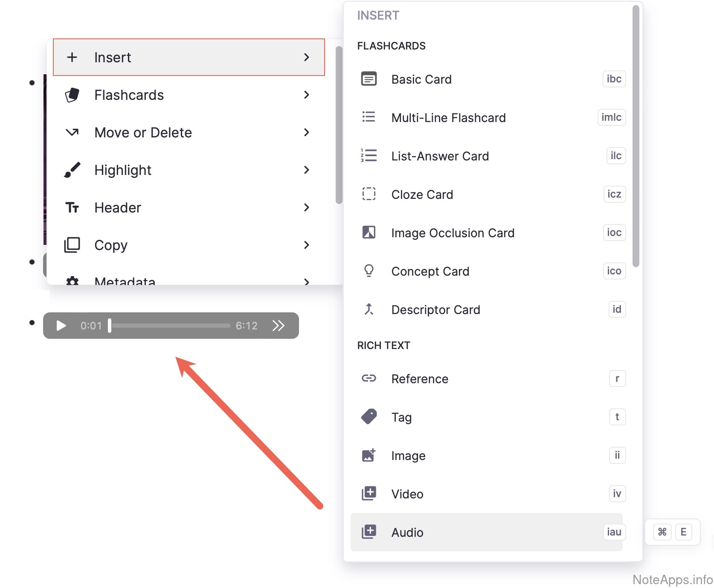Open the Copy submenu chevron

306,245
